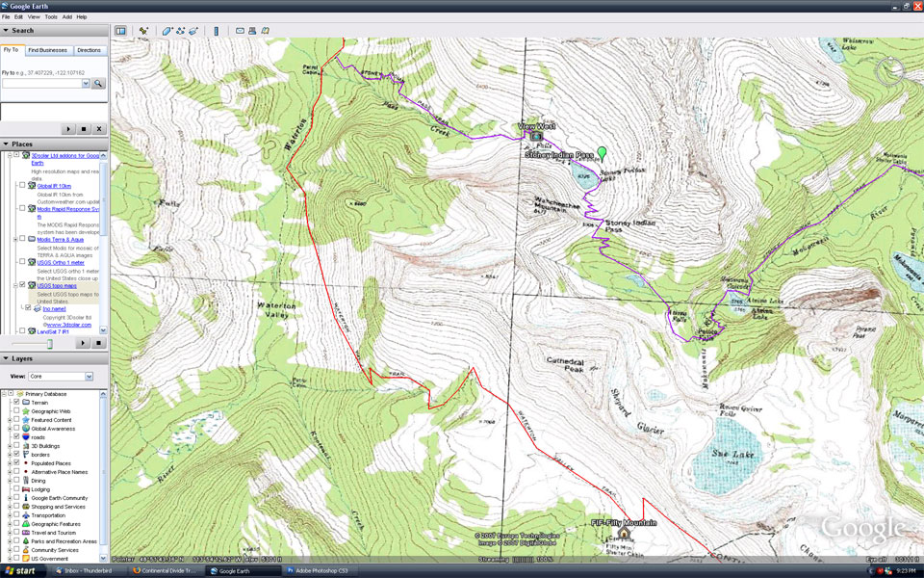Click Show in Google Maps icon
924x578 pixels.
(x=266, y=31)
